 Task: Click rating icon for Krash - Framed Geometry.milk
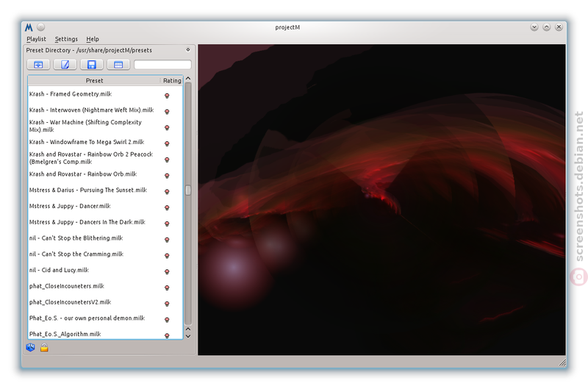(167, 96)
